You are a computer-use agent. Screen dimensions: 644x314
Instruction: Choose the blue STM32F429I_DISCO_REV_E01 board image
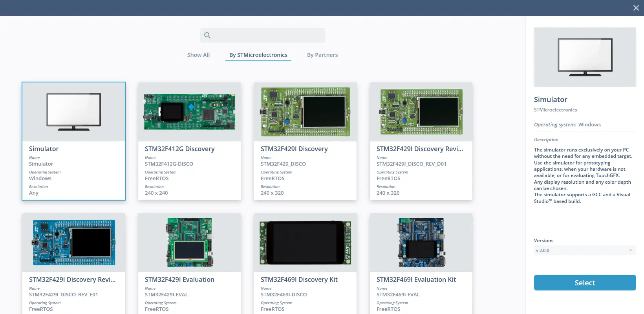click(74, 243)
